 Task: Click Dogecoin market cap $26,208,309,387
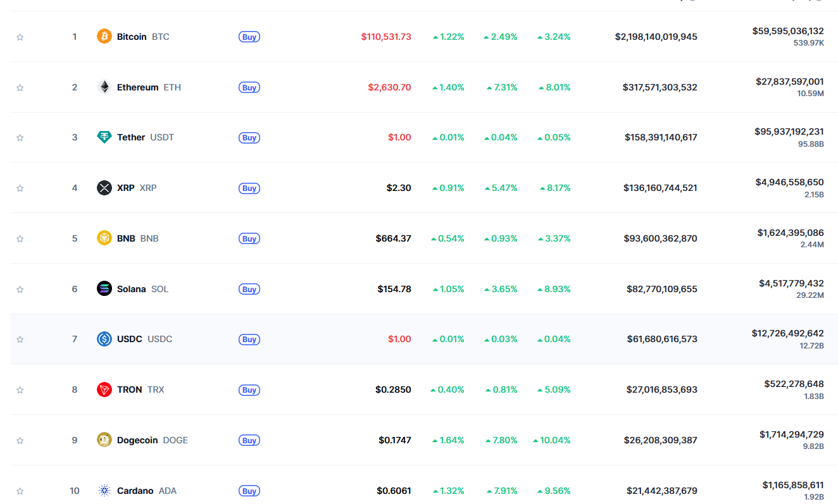[x=662, y=440]
